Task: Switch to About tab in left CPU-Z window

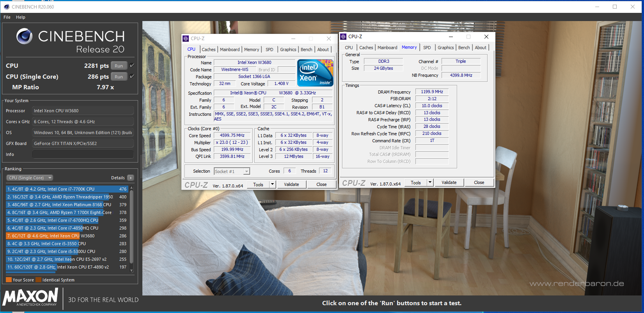Action: 323,50
